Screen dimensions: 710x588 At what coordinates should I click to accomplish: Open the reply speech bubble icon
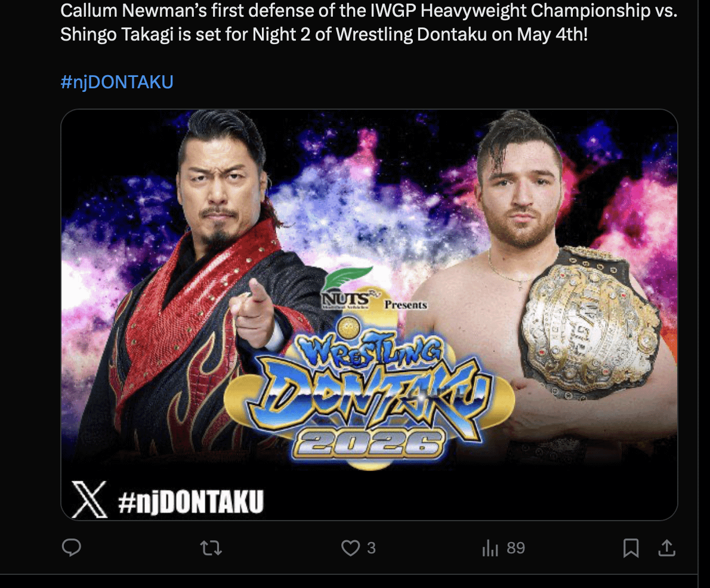(72, 547)
